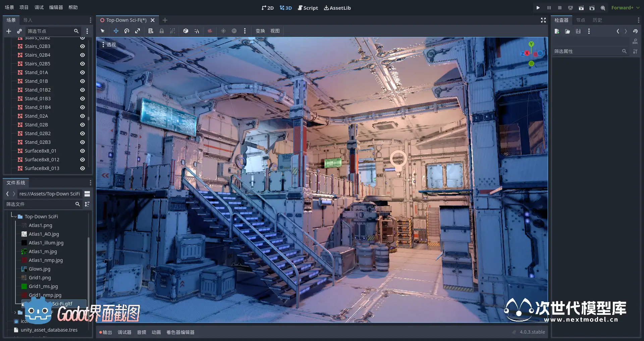Open the 透视 perspective view menu
The image size is (644, 341).
pyautogui.click(x=109, y=45)
